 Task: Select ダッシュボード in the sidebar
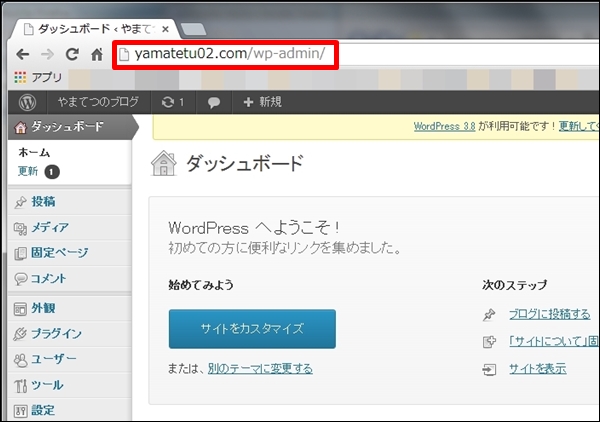point(71,127)
